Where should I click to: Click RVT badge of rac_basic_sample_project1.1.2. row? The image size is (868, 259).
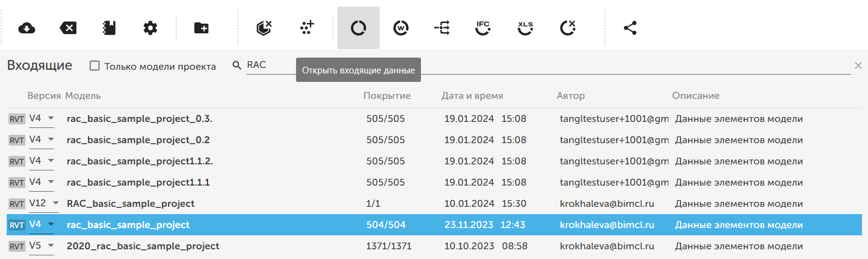tap(16, 162)
